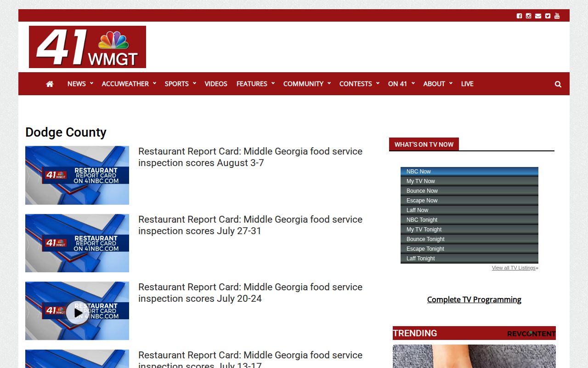The width and height of the screenshot is (588, 368).
Task: Click the Dodge County page heading
Action: (66, 132)
